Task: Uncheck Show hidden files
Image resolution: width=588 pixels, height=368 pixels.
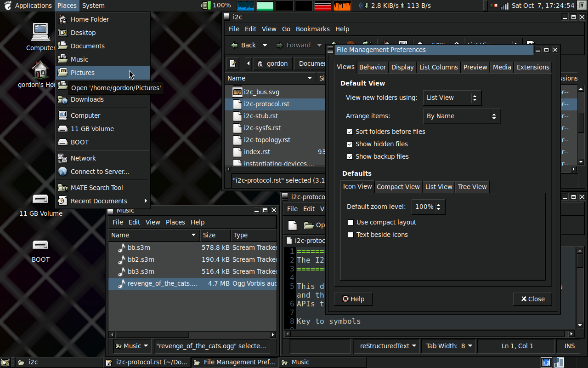Action: (350, 144)
